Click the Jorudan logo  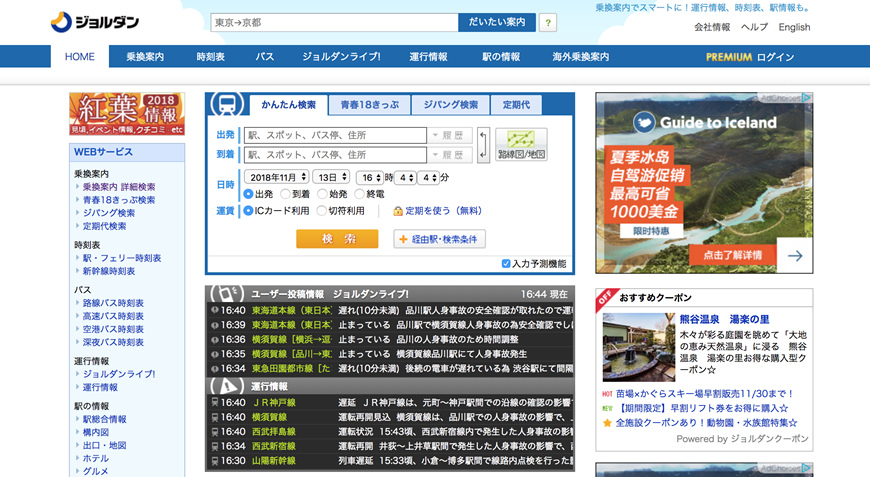click(x=95, y=22)
